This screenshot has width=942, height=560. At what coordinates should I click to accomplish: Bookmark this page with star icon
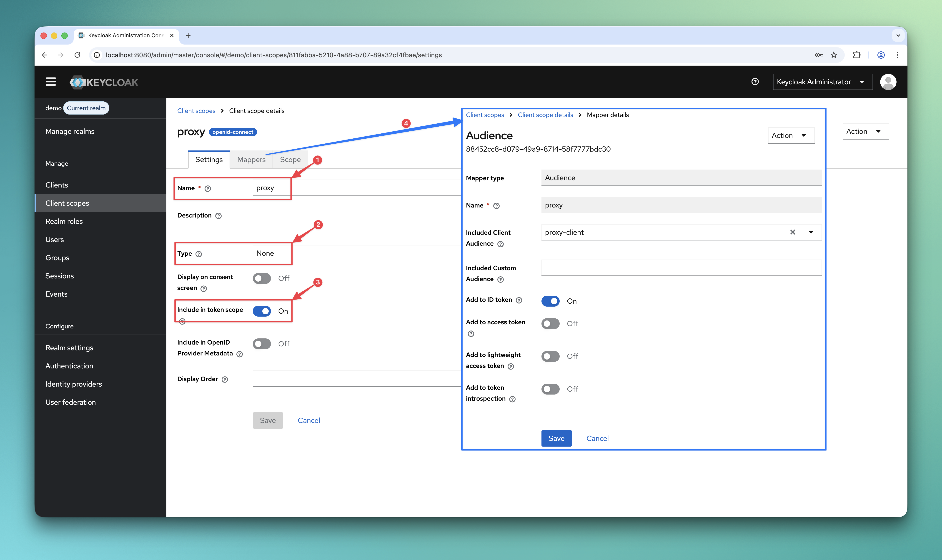834,55
